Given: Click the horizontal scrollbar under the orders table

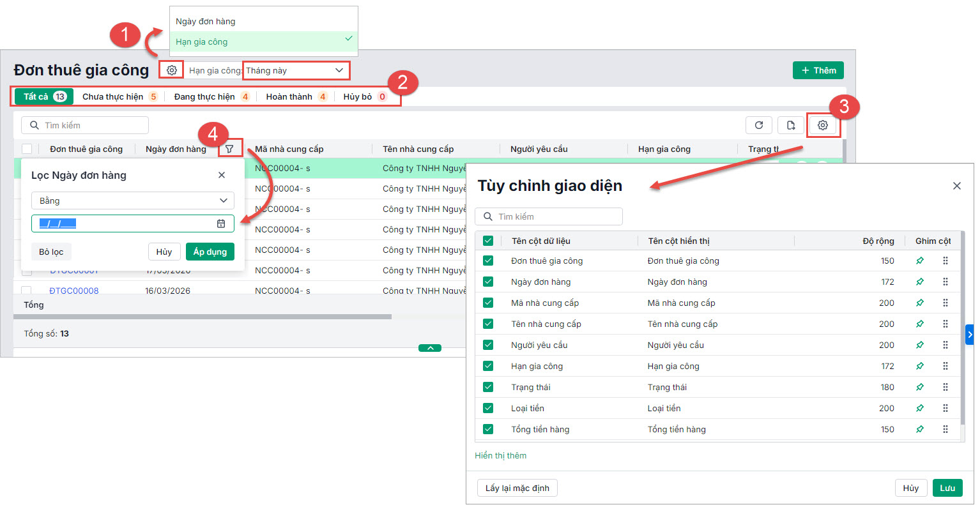Looking at the screenshot, I should pyautogui.click(x=203, y=317).
